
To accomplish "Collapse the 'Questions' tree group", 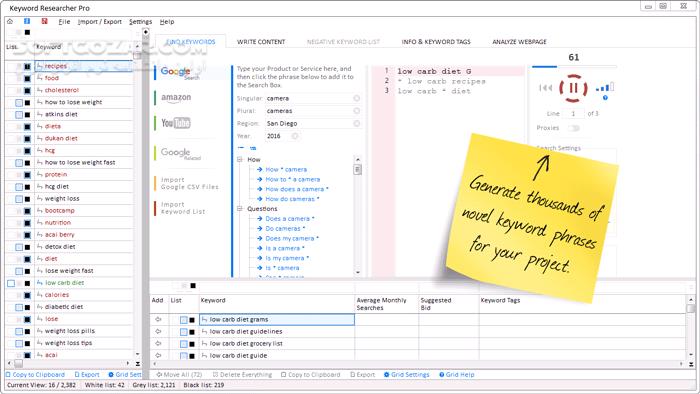I will coord(240,208).
